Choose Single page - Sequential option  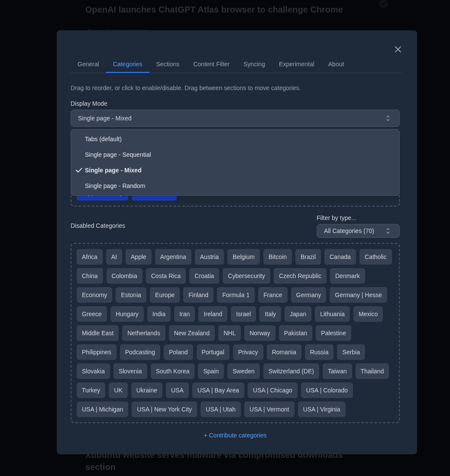tap(118, 155)
